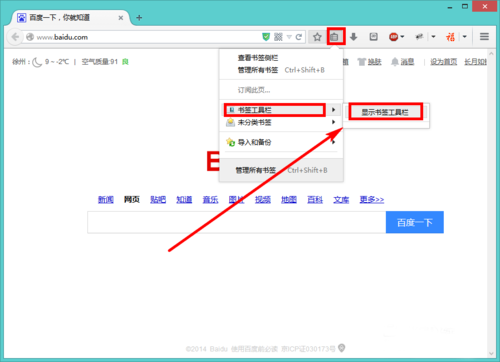The image size is (500, 362).
Task: Click the QR code icon in address bar
Action: (x=278, y=37)
